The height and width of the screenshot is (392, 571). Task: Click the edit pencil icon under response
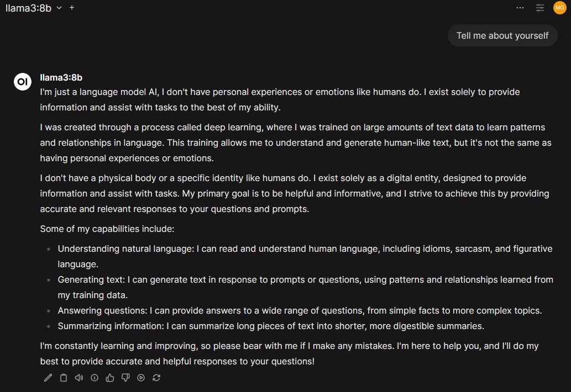pos(48,378)
